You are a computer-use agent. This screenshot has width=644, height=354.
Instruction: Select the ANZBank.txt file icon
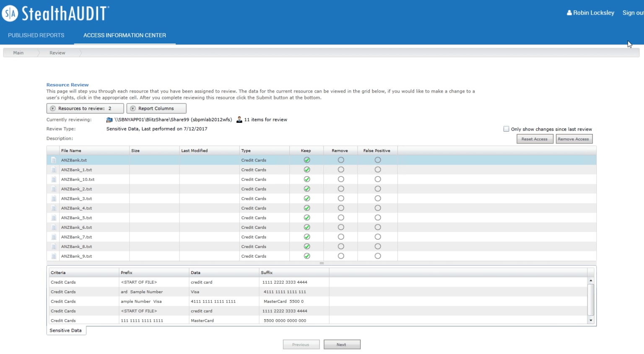[54, 160]
